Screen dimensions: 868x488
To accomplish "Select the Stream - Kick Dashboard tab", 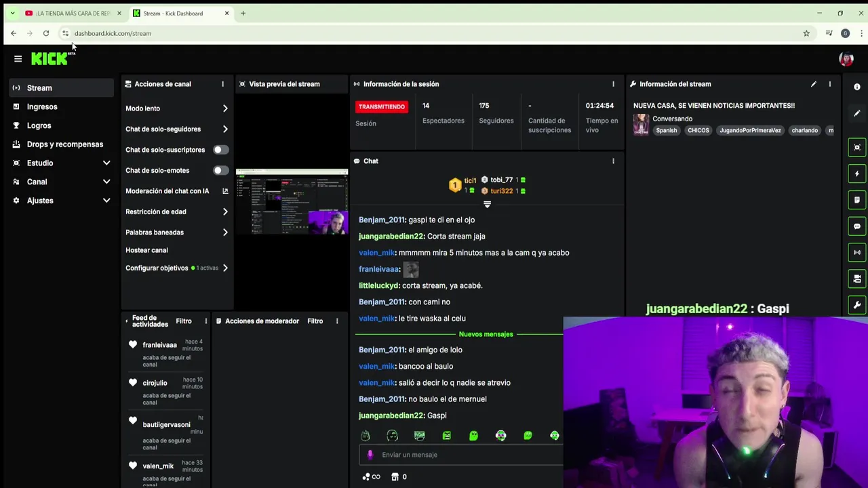I will pos(180,13).
